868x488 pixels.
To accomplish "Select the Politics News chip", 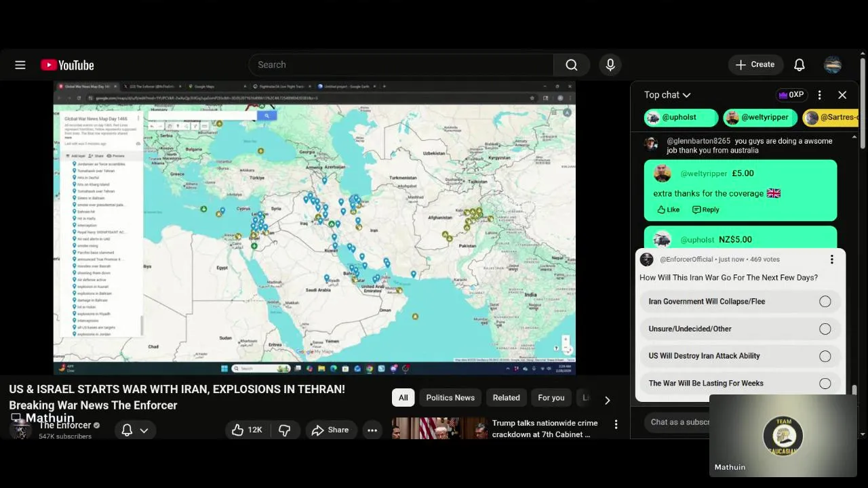I will click(450, 398).
